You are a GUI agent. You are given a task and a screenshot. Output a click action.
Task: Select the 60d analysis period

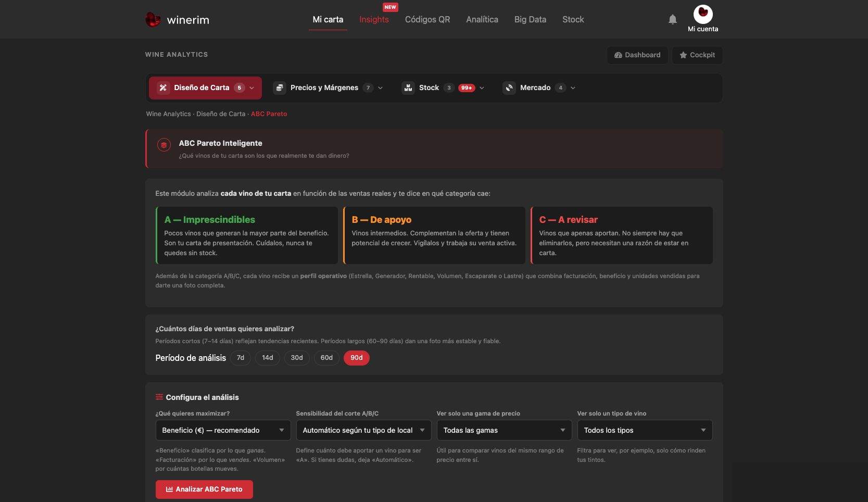pyautogui.click(x=326, y=358)
